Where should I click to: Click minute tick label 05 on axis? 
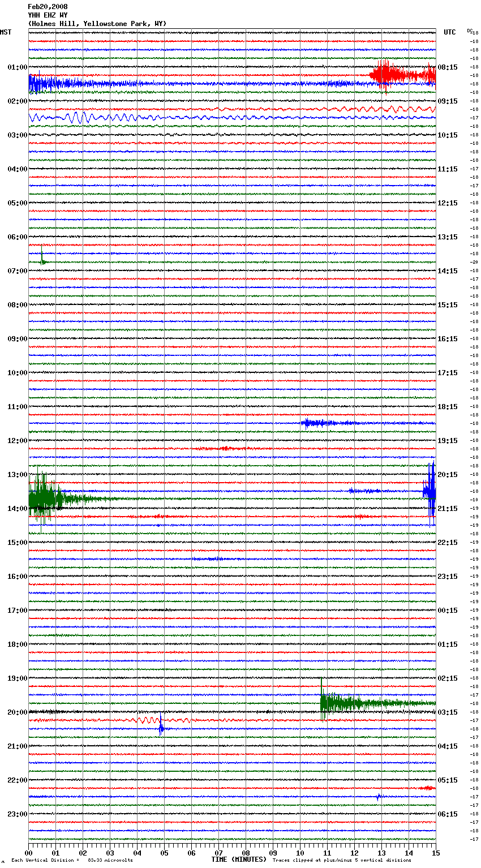click(x=165, y=853)
